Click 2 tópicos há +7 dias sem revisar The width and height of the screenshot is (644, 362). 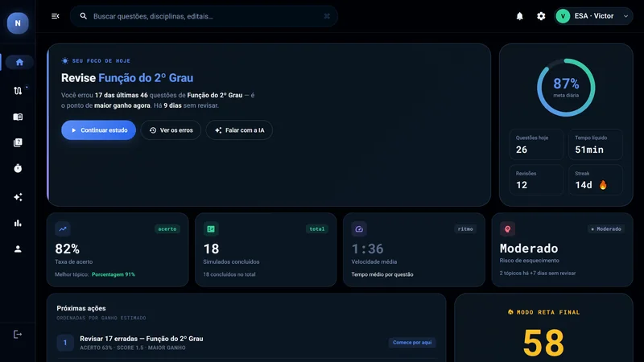click(x=538, y=274)
